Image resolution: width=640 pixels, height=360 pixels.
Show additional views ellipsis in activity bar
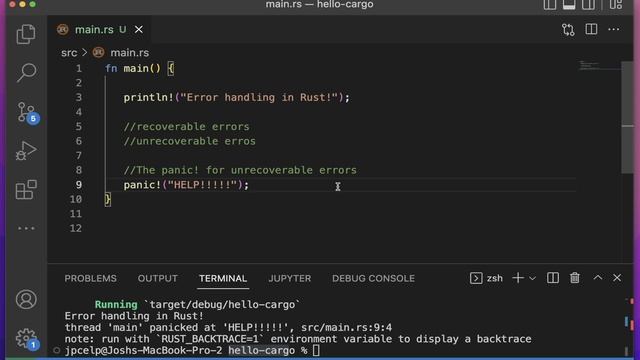[x=26, y=228]
